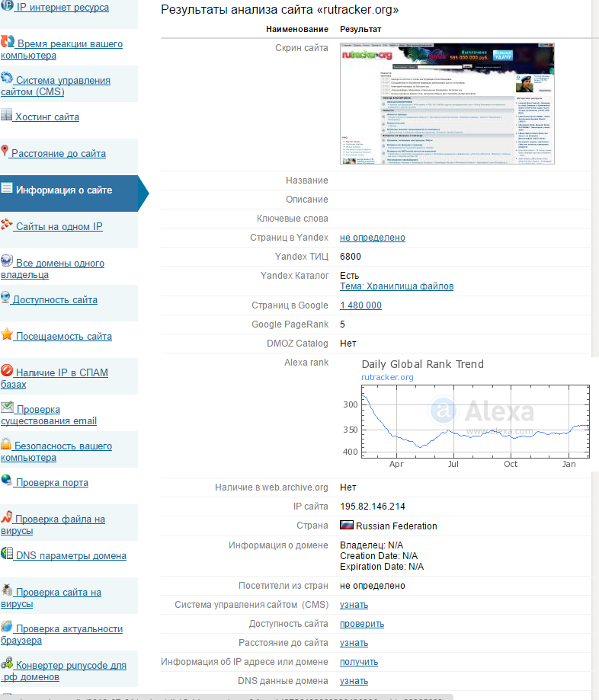Click the Russian Federation flag icon

pyautogui.click(x=346, y=526)
